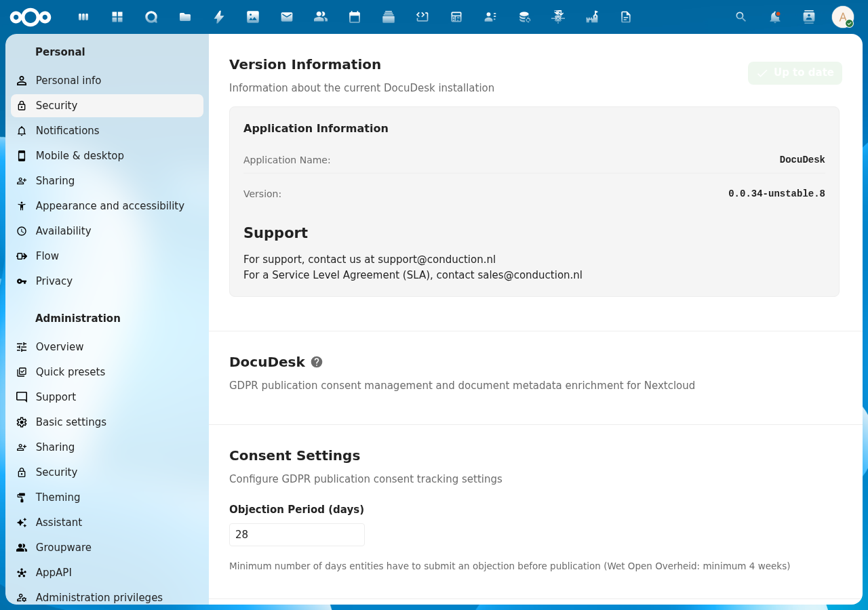868x610 pixels.
Task: Click the sales@conduction.nl SLA line
Action: pyautogui.click(x=413, y=275)
